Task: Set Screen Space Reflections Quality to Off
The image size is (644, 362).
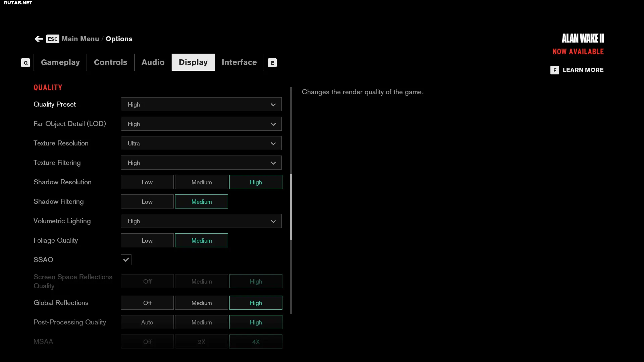Action: 147,281
